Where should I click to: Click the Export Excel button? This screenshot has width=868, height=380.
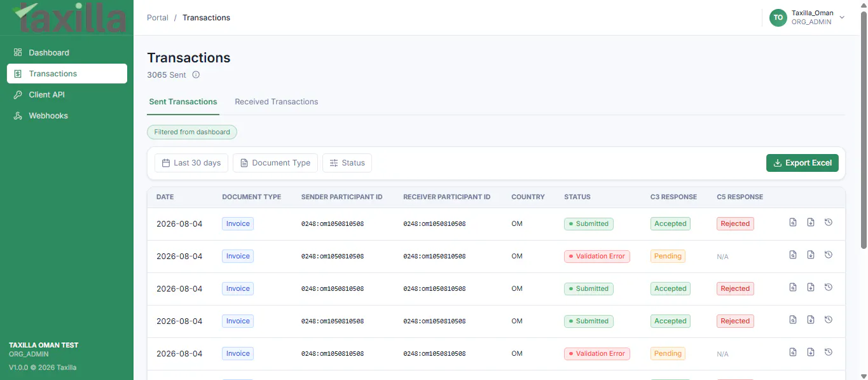[x=803, y=163]
